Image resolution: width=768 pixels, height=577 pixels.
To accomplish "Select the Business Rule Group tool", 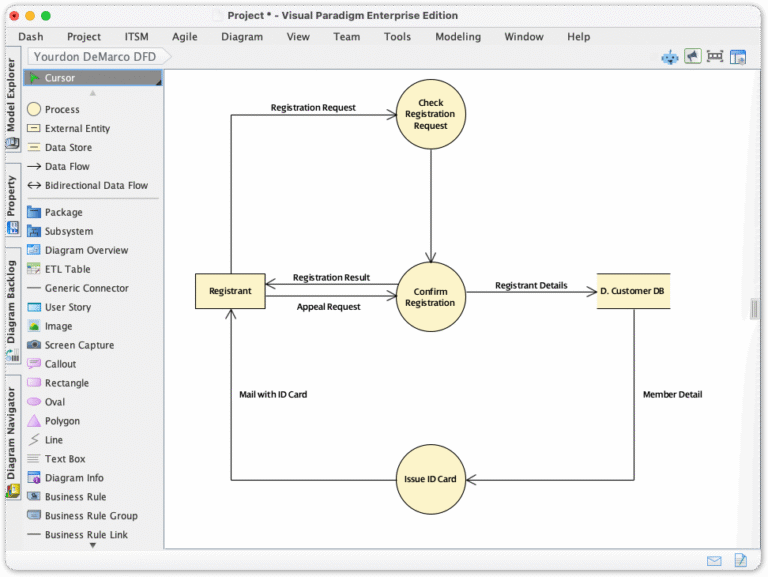I will pyautogui.click(x=93, y=516).
